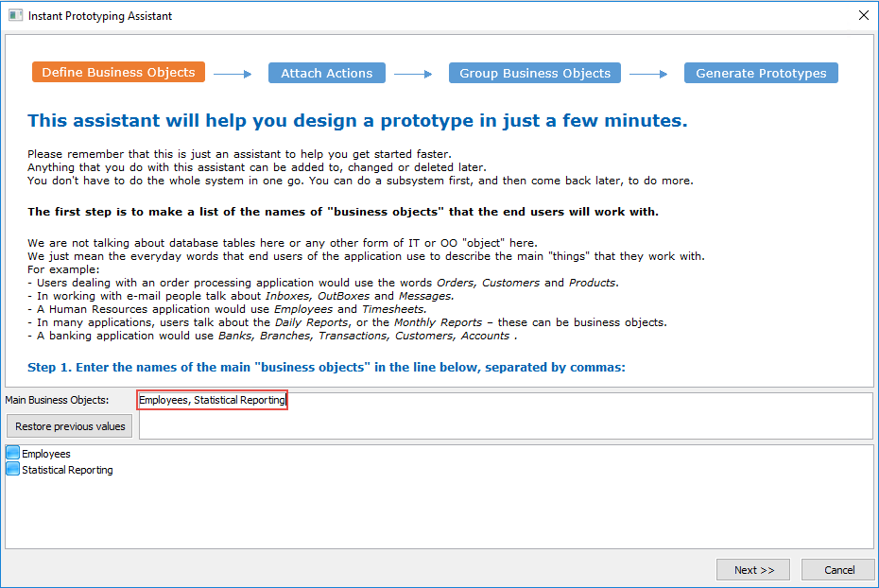Image resolution: width=879 pixels, height=588 pixels.
Task: Click the Restore previous values button
Action: [70, 426]
